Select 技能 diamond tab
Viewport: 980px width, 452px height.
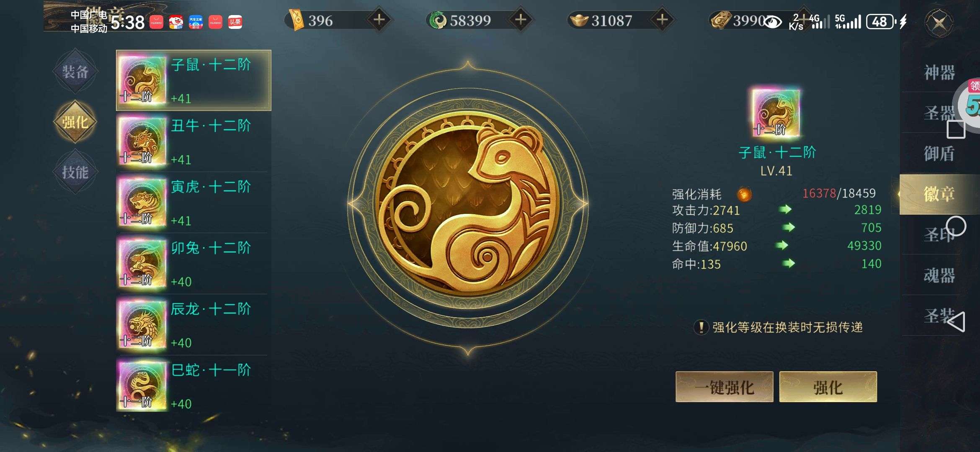click(x=75, y=172)
